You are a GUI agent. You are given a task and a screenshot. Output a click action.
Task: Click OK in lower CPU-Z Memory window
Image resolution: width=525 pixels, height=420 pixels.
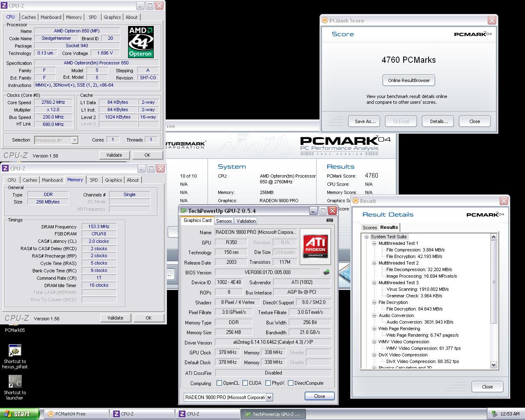coord(148,318)
